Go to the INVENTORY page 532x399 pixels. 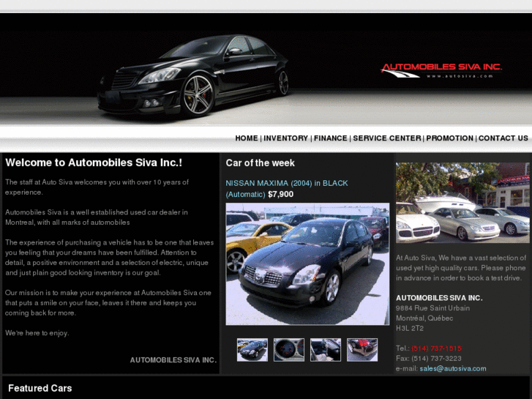point(285,138)
